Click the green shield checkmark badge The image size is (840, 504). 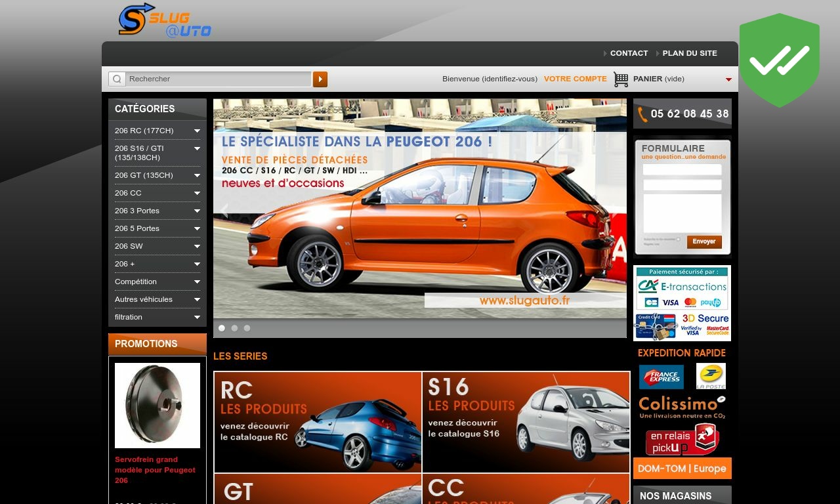[780, 60]
